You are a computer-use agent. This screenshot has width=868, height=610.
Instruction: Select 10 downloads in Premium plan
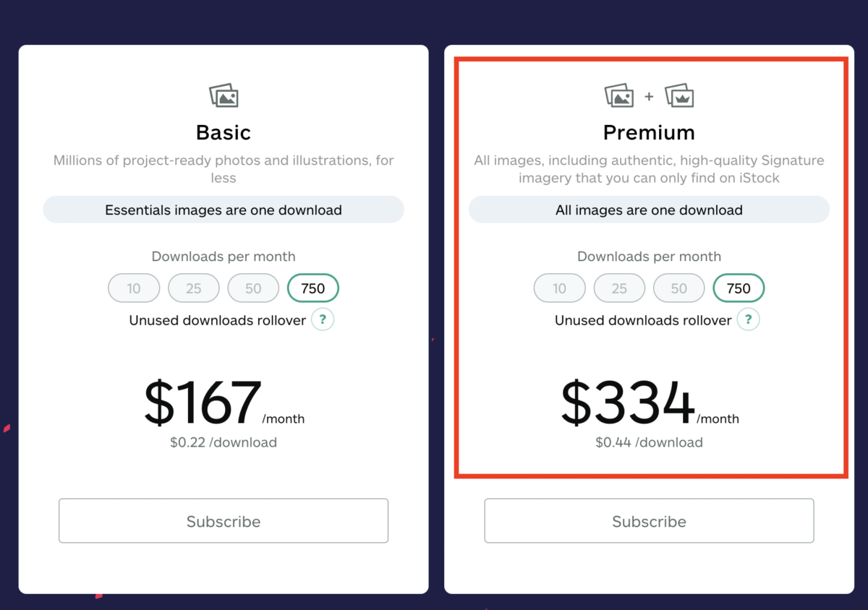click(559, 288)
